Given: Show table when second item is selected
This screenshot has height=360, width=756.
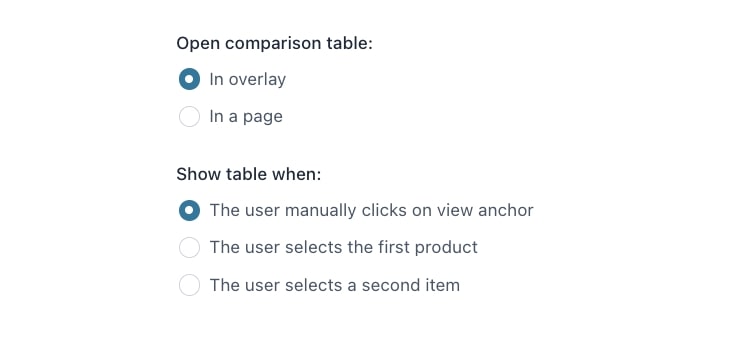Looking at the screenshot, I should (x=189, y=285).
